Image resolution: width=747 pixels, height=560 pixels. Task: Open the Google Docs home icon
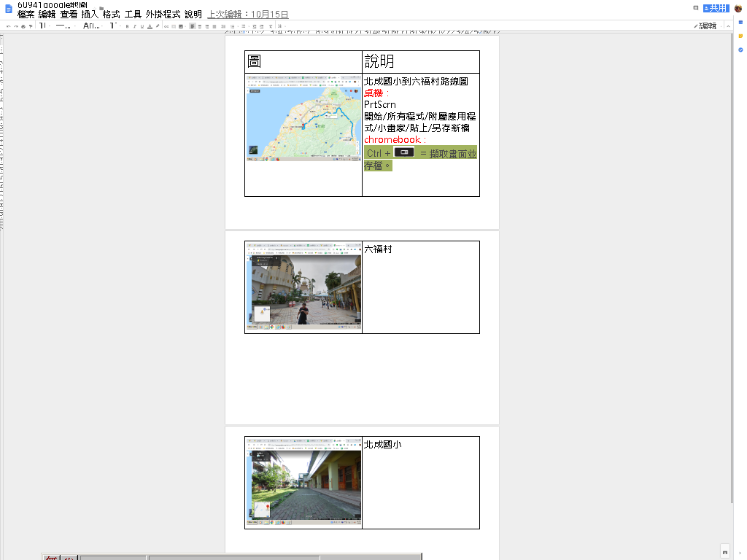[8, 9]
